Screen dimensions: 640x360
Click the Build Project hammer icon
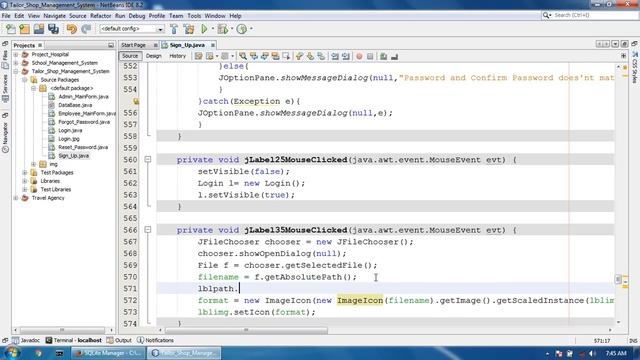(x=174, y=29)
